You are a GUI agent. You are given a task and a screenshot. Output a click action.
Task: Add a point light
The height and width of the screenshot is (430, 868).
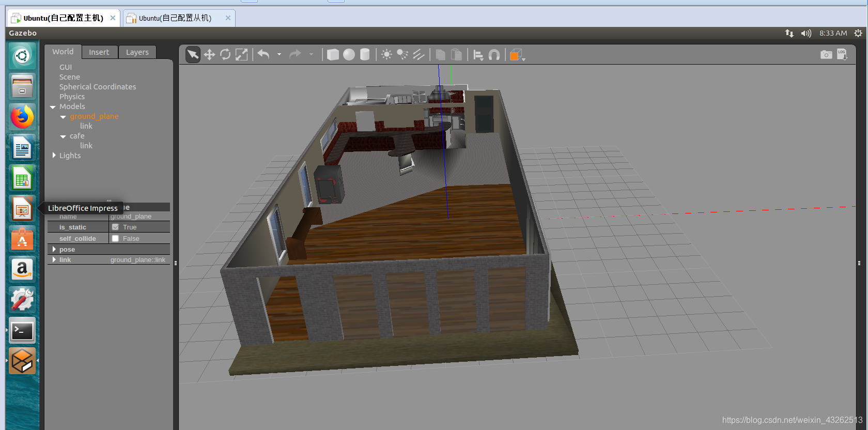[x=386, y=55]
